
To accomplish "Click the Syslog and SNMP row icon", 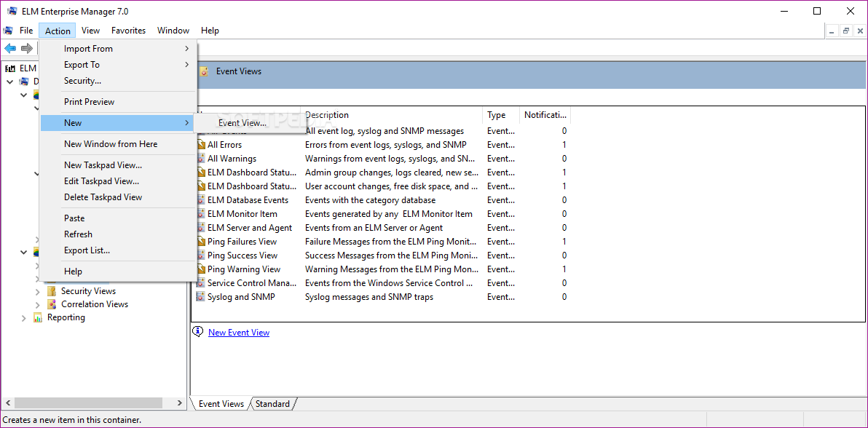I will tap(201, 297).
